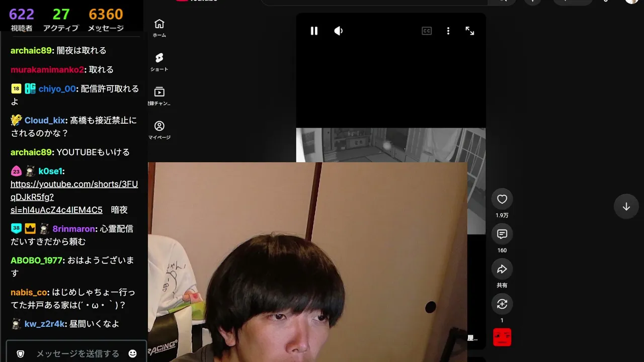Click the 622 視聴者 viewer count
This screenshot has height=362, width=644.
click(21, 20)
